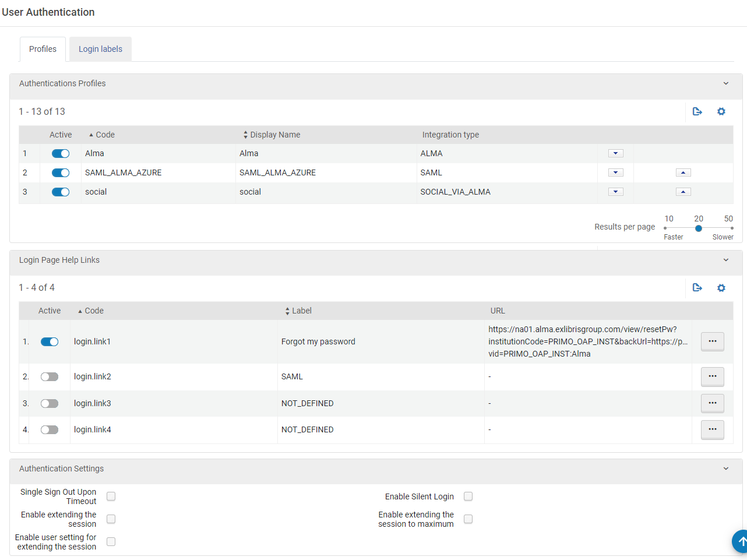The width and height of the screenshot is (747, 560).
Task: Click the scroll-to-top arrow button
Action: (x=740, y=541)
